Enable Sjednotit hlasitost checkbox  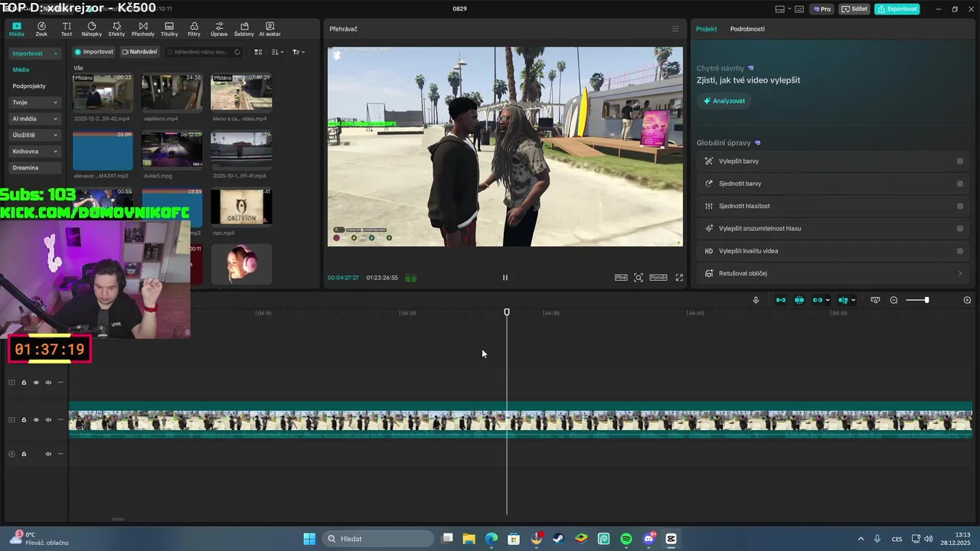[x=960, y=206]
